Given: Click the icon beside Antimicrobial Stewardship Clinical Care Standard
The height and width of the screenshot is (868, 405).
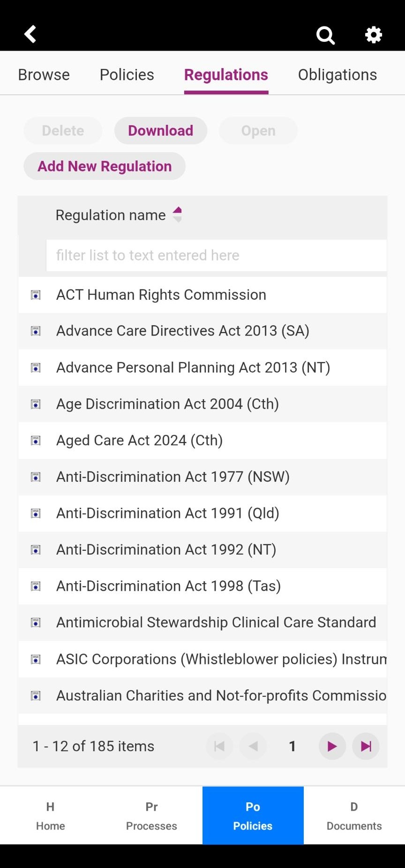Looking at the screenshot, I should coord(36,623).
